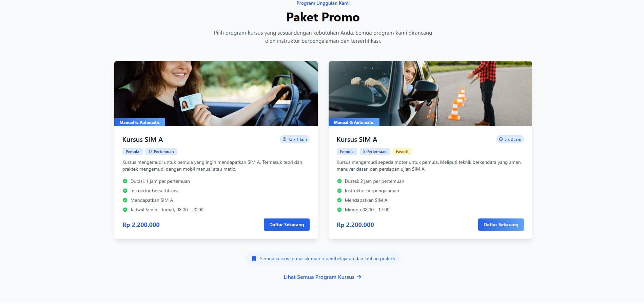Click green check icon beside Minggu 08:00 - 17:00

point(339,210)
